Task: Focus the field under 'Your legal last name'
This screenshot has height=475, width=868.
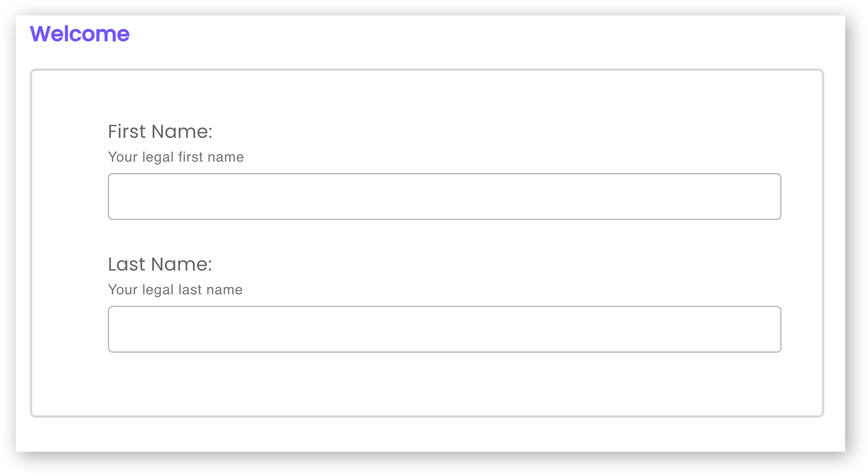Action: (444, 329)
